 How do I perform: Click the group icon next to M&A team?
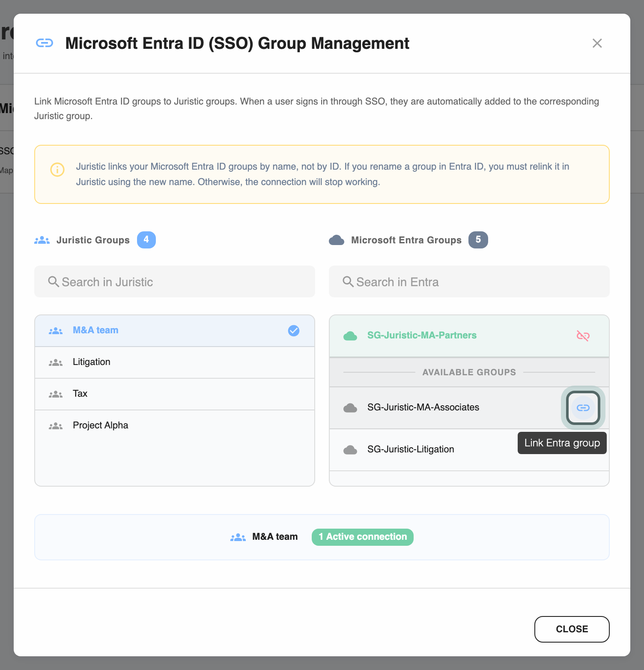point(56,331)
